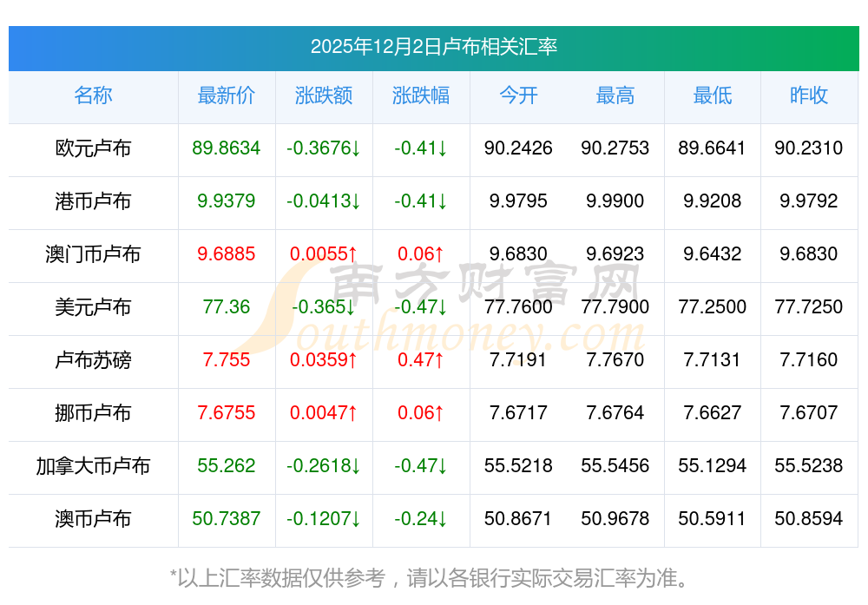Select low value 55.1294
The height and width of the screenshot is (605, 868).
pos(712,465)
